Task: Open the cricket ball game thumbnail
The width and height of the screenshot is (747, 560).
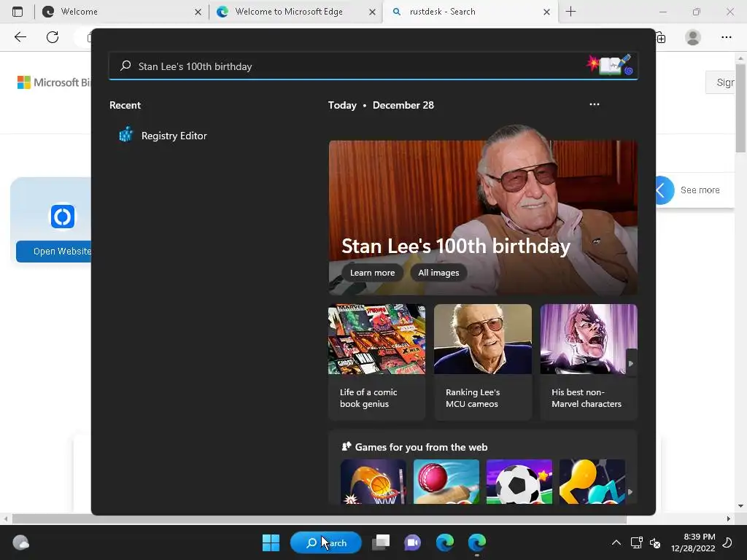Action: [x=446, y=481]
